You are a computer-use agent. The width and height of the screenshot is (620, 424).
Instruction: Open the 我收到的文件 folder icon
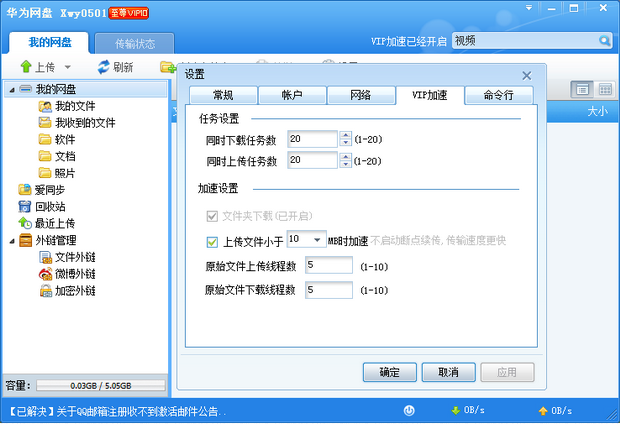pyautogui.click(x=45, y=123)
